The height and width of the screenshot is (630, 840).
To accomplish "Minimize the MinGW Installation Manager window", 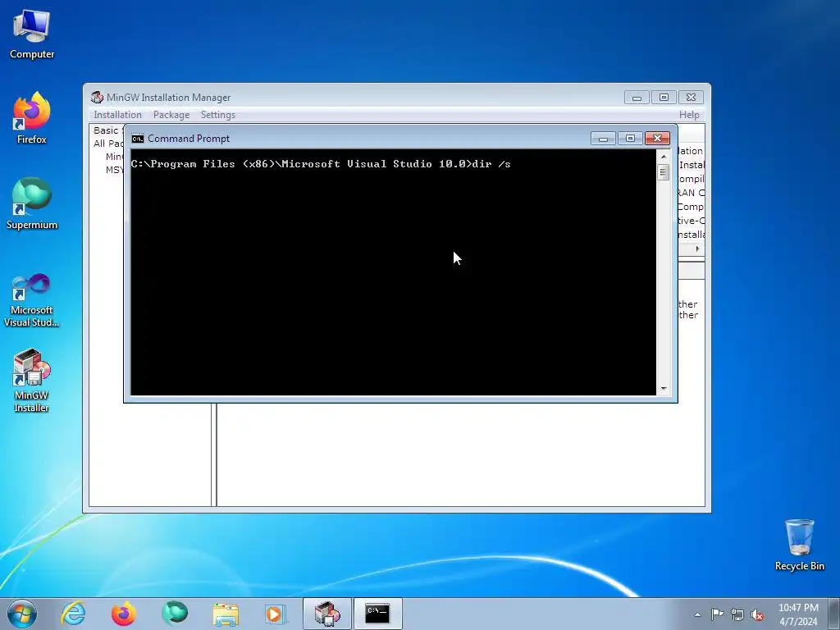I will tap(637, 98).
